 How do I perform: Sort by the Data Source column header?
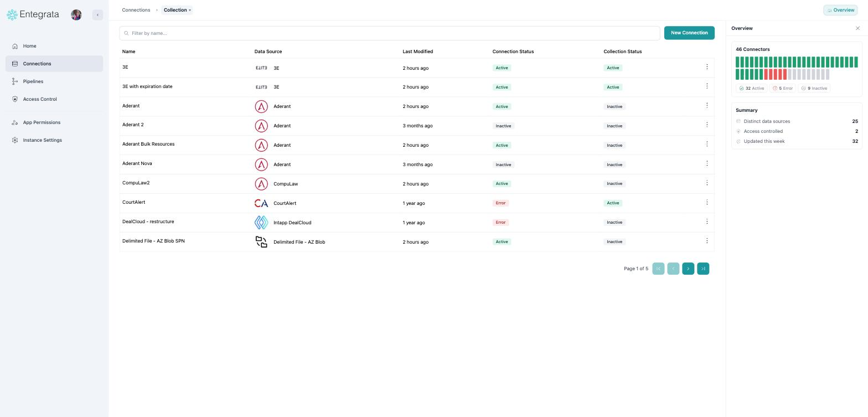pos(268,52)
